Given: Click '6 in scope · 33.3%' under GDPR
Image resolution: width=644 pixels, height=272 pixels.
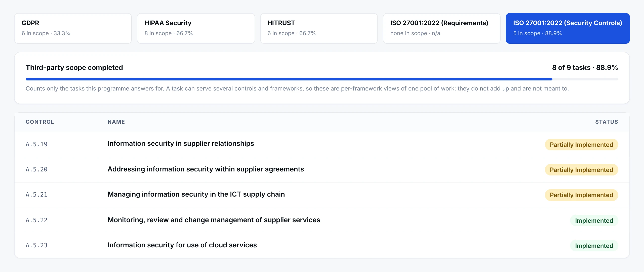Looking at the screenshot, I should [46, 33].
